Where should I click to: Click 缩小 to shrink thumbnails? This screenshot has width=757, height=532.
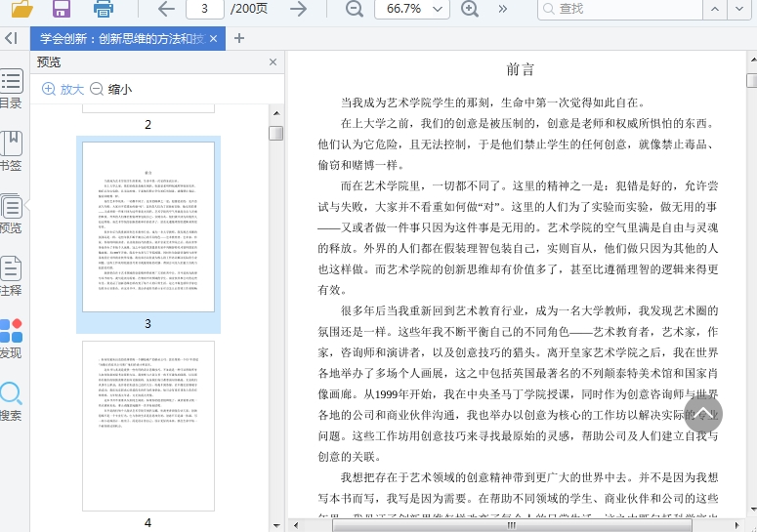[x=110, y=89]
